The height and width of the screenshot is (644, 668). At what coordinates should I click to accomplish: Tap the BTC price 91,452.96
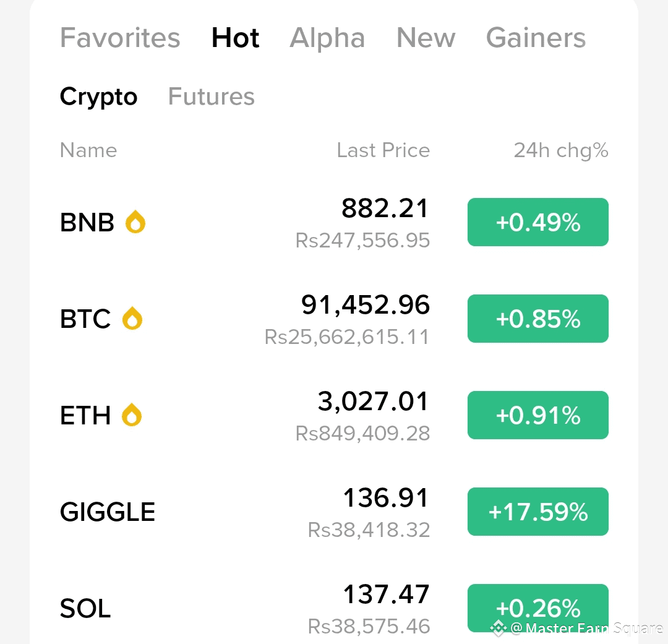click(365, 305)
